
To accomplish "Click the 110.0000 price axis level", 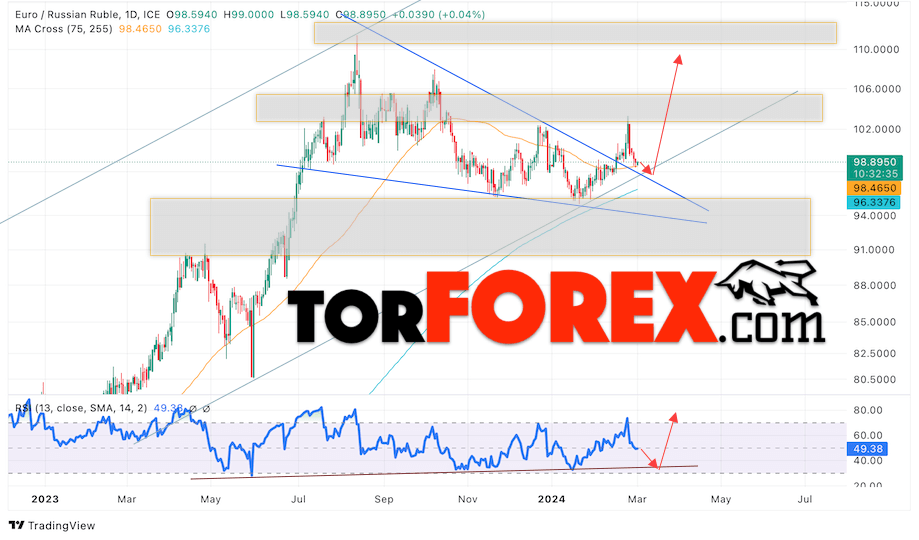I will pyautogui.click(x=876, y=49).
